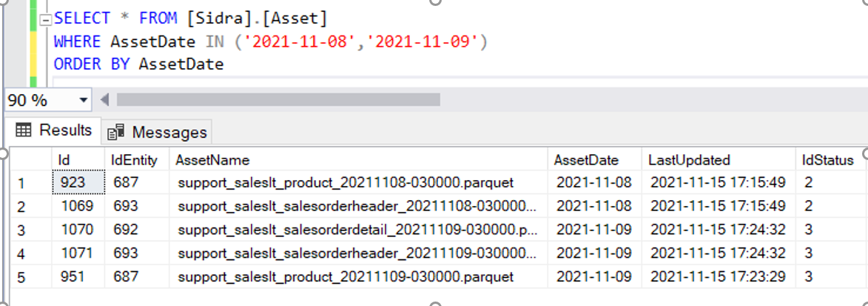Click the grid's top-left select-all corner
868x306 pixels.
tap(27, 160)
